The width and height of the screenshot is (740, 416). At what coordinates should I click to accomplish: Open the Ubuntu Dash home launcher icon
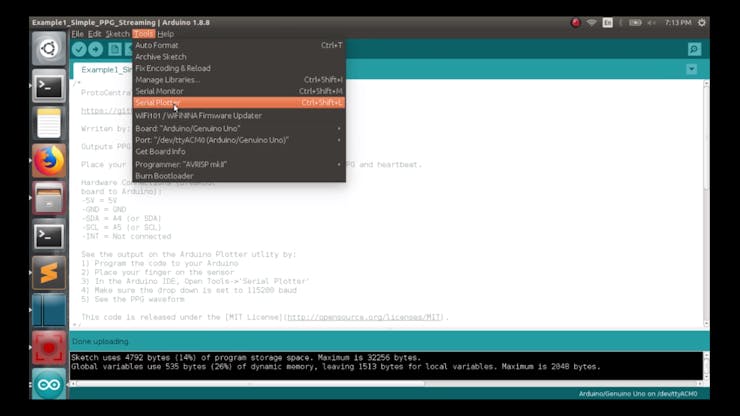tap(49, 49)
